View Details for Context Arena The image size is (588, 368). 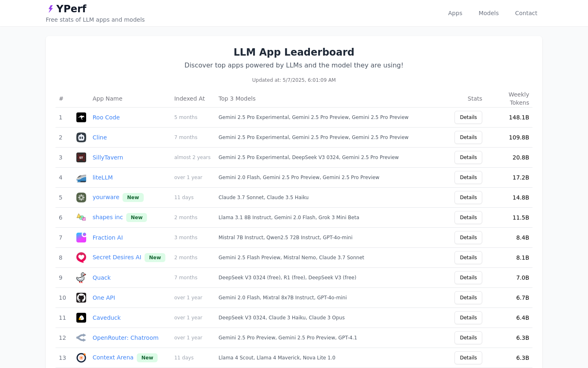[468, 358]
